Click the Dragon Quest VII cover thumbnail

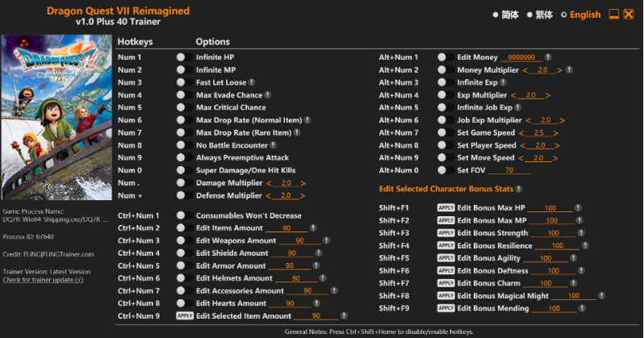(56, 118)
